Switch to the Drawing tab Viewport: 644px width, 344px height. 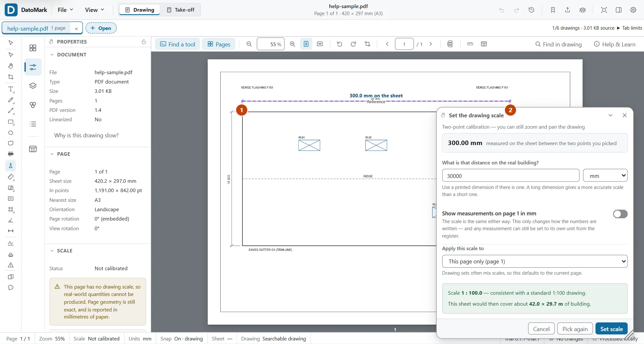(x=139, y=10)
